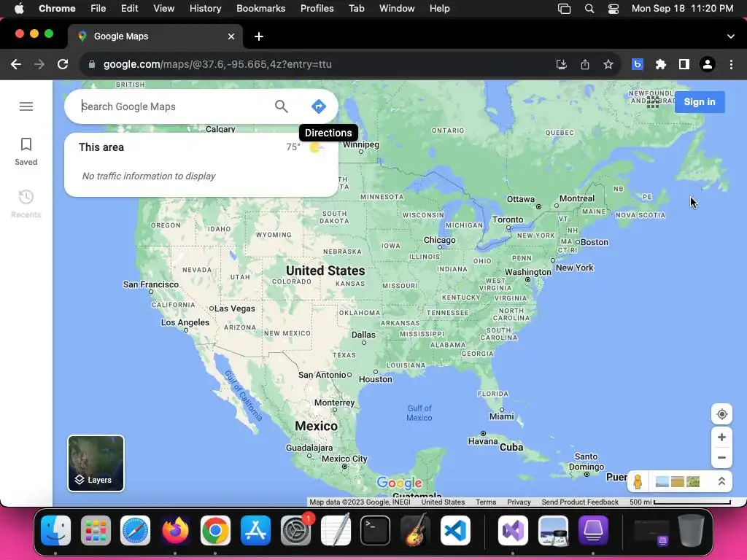
Task: Focus the Search Google Maps field
Action: (x=174, y=106)
